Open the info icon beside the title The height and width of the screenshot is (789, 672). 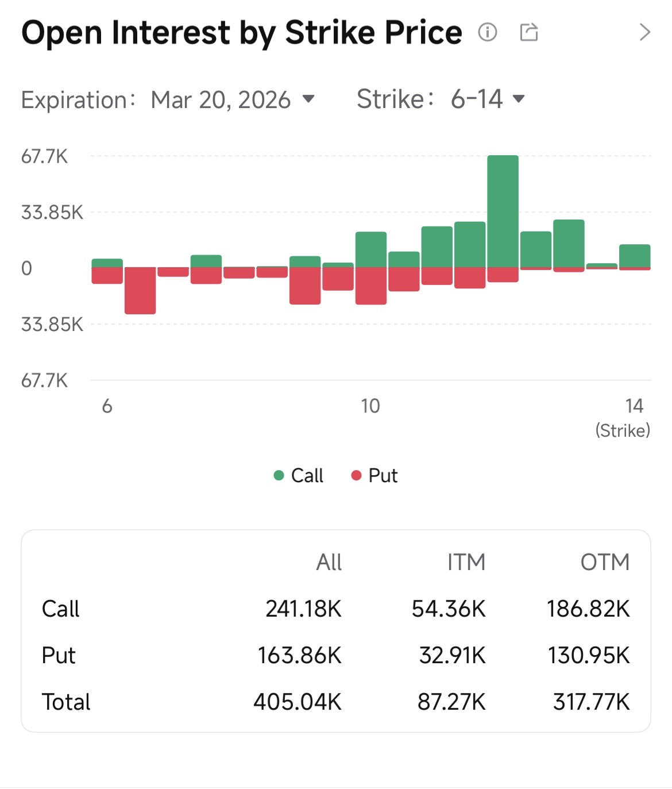tap(487, 32)
